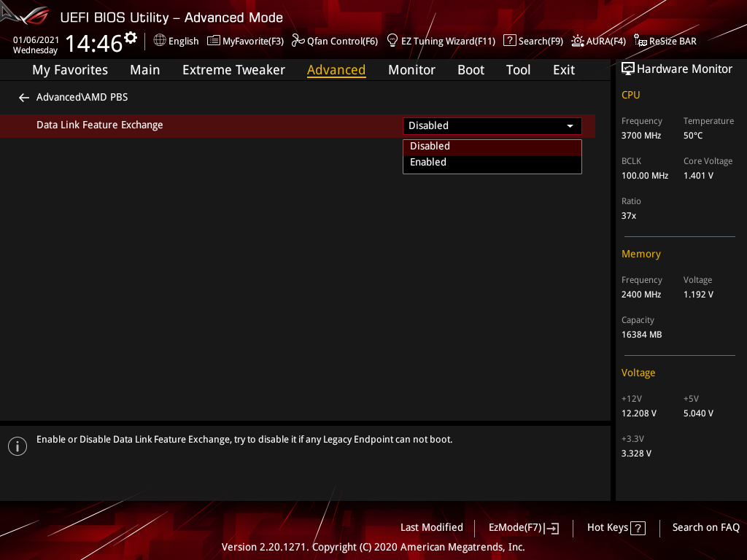Viewport: 747px width, 560px height.
Task: Click the 01/06/2021 date text
Action: [36, 40]
